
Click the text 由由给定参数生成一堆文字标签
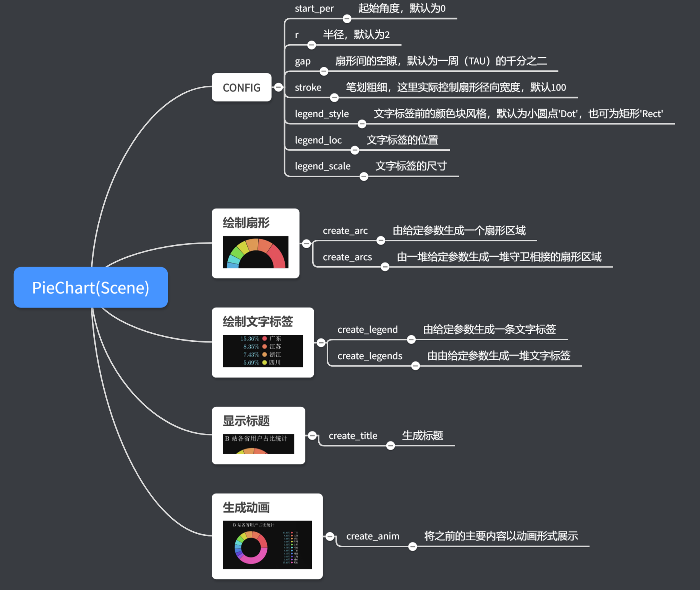(x=499, y=356)
